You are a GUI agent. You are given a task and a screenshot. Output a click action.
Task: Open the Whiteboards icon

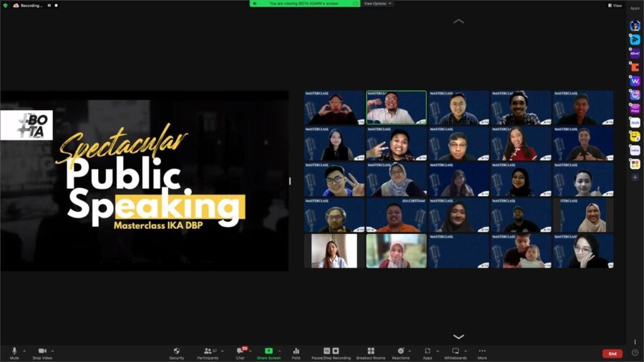(x=455, y=351)
